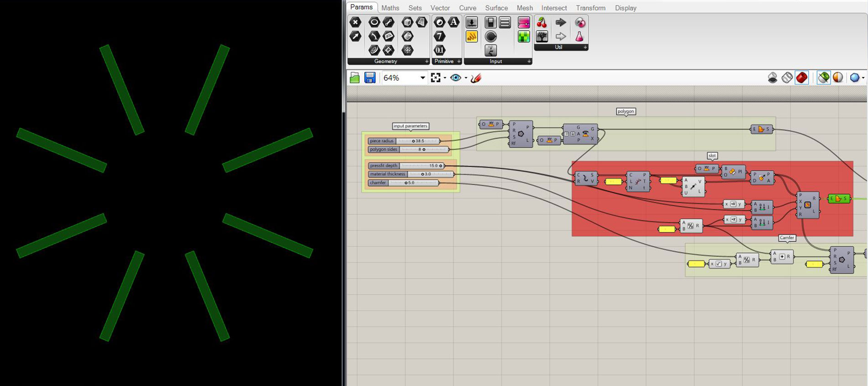Choose the Line parameter icon

click(388, 22)
